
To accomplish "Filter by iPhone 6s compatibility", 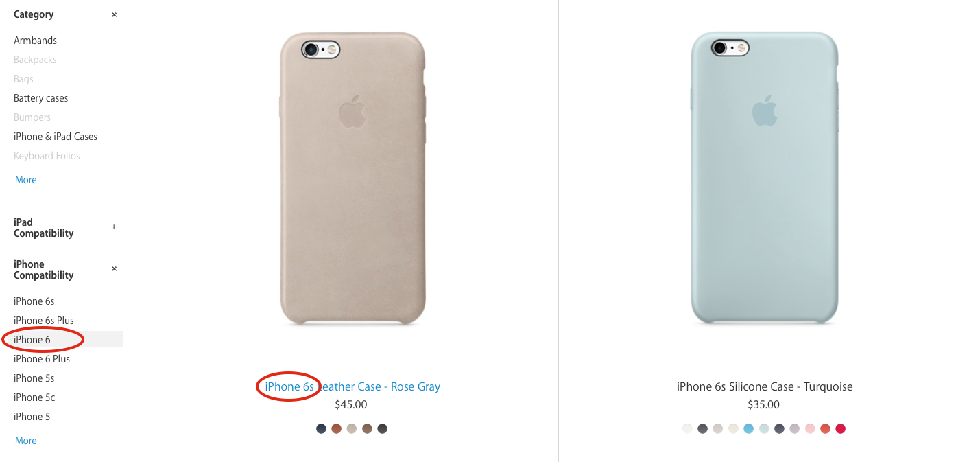I will [34, 301].
